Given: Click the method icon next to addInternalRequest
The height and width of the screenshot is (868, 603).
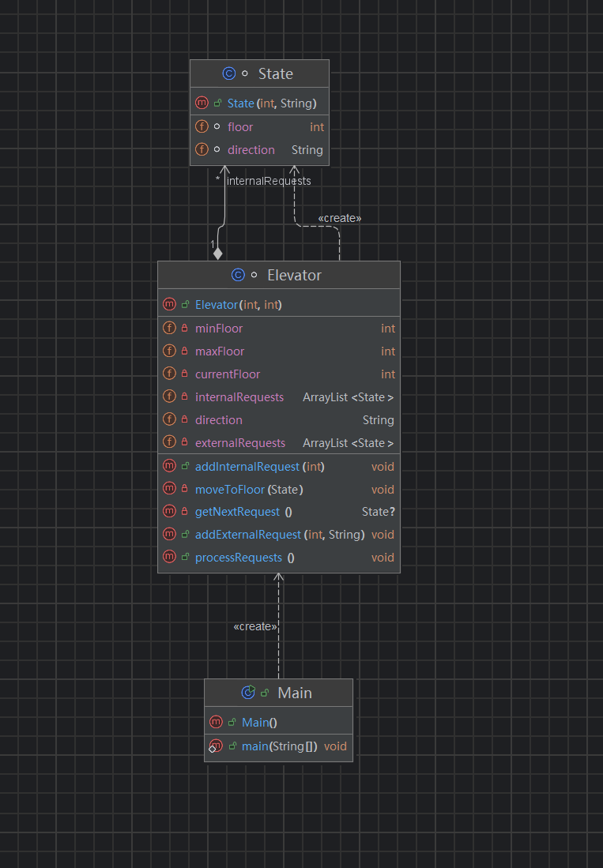Looking at the screenshot, I should [169, 466].
